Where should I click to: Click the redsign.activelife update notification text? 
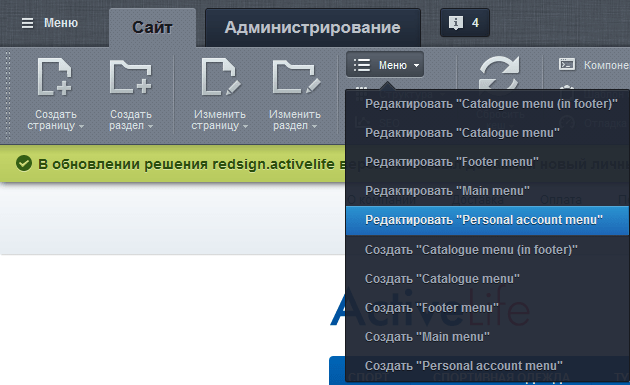[x=191, y=164]
